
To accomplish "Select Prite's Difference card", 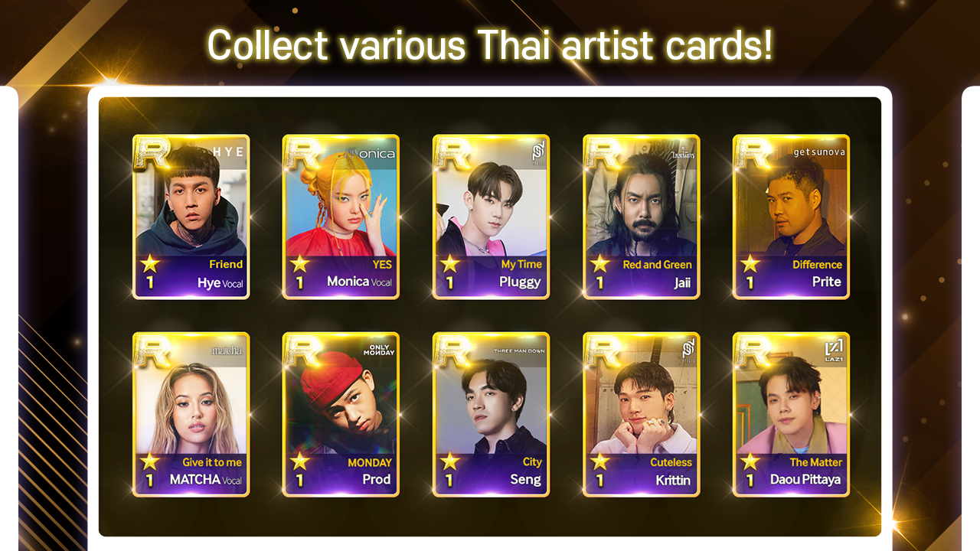I will tap(791, 217).
